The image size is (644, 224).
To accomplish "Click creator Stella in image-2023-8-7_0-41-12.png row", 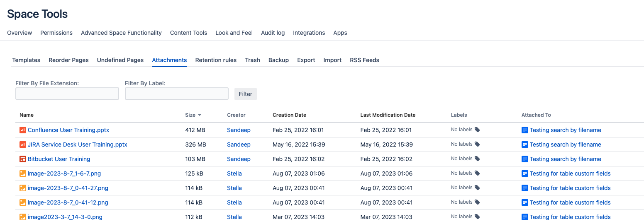I will click(234, 202).
